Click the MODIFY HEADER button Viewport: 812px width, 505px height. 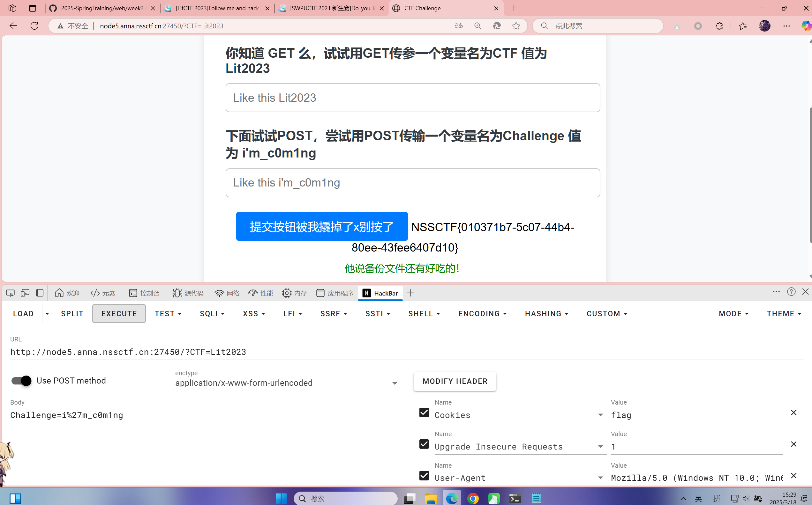click(455, 381)
